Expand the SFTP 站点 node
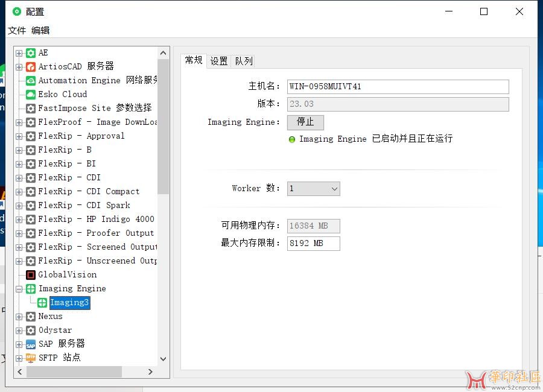 point(19,358)
